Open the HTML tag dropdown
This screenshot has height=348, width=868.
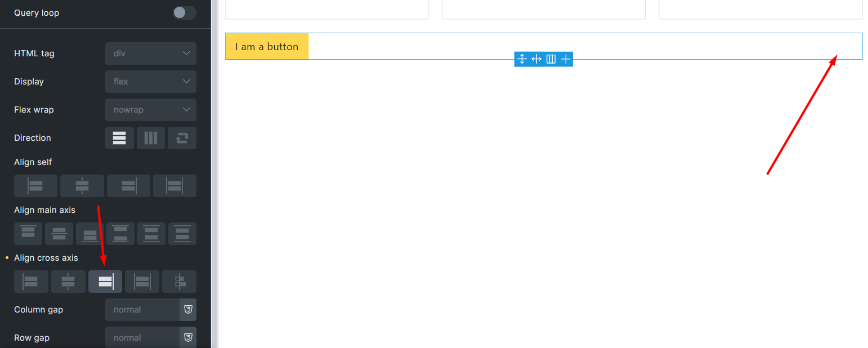tap(150, 53)
